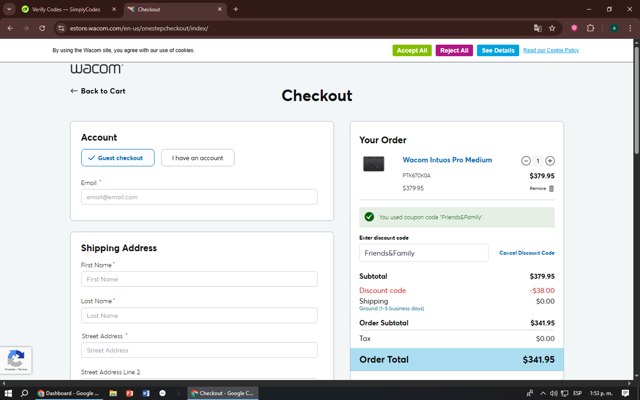
Task: Open Chrome three-dot menu
Action: pos(630,28)
